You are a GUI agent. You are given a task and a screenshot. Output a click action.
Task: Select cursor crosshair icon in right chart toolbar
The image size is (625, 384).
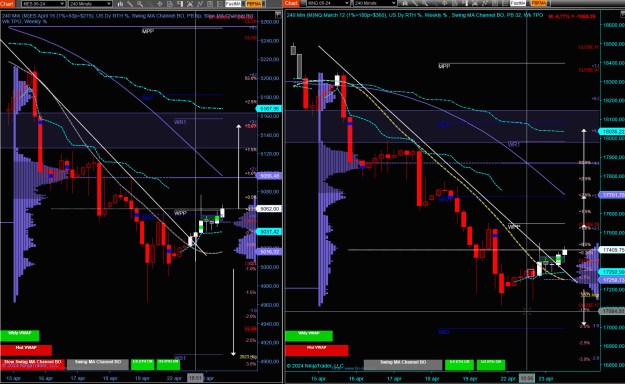point(444,4)
